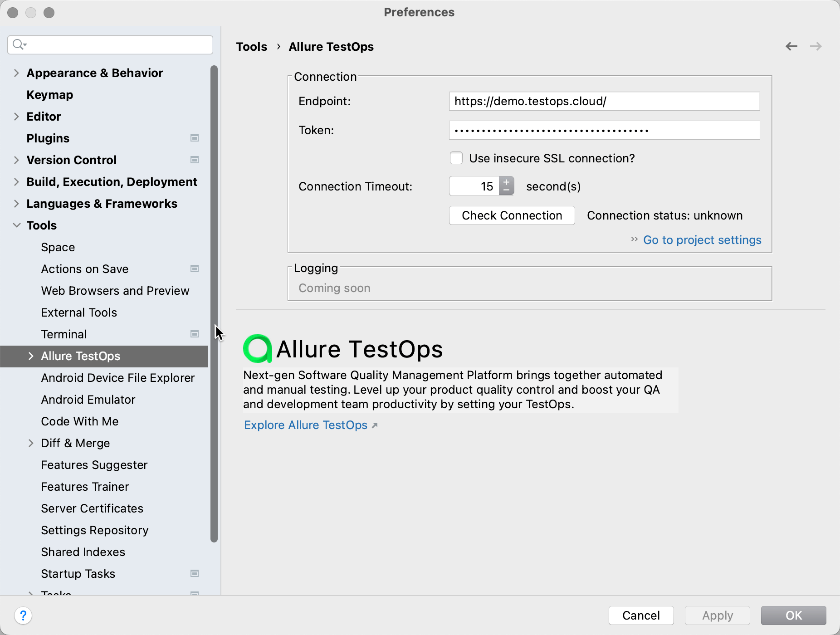Click the Tools breadcrumb
Screen dimensions: 840x635
click(x=252, y=47)
